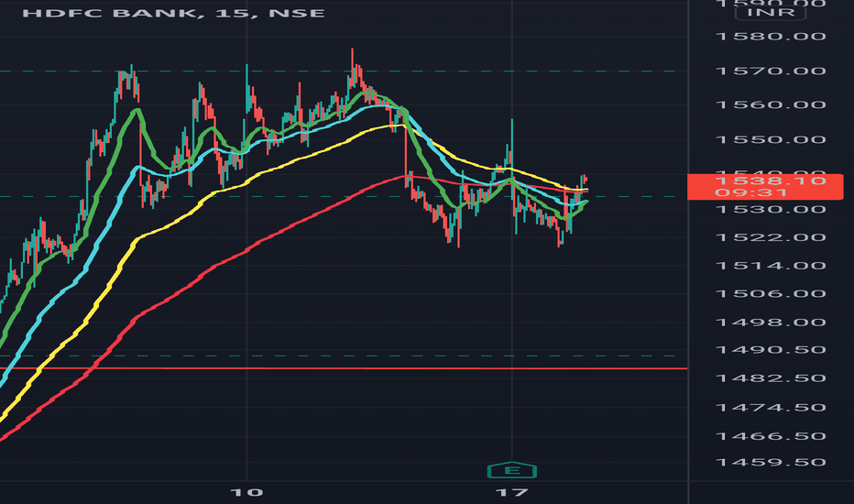Click the 1490.50 price axis label
The width and height of the screenshot is (854, 504).
771,349
